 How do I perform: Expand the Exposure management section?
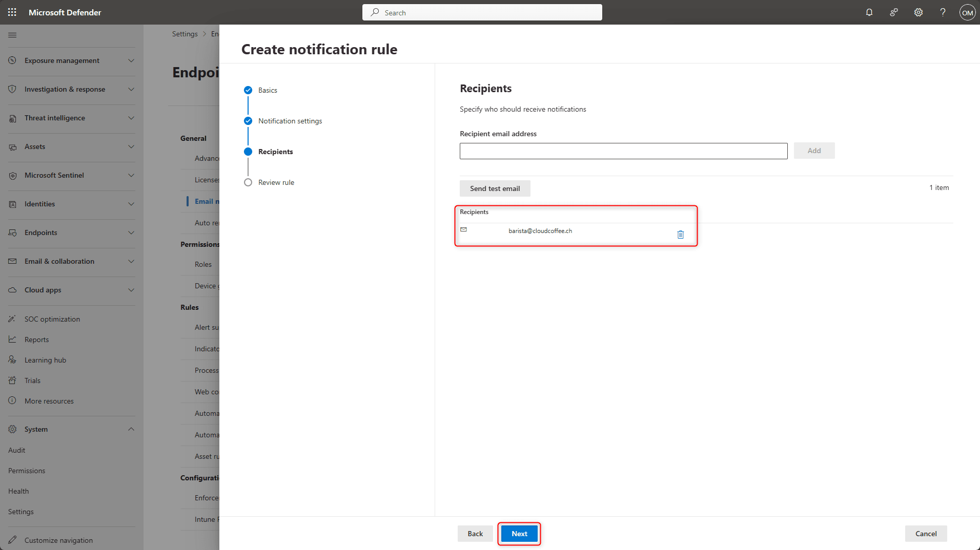pyautogui.click(x=71, y=60)
